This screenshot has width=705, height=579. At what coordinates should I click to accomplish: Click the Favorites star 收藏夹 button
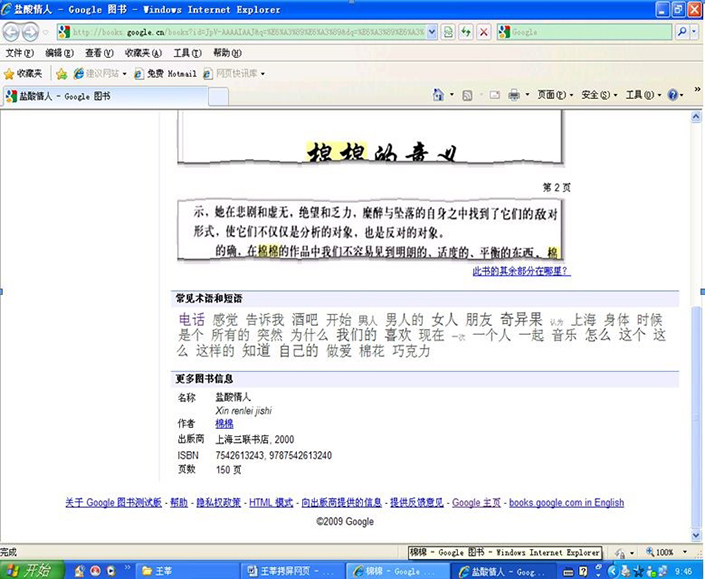click(23, 73)
